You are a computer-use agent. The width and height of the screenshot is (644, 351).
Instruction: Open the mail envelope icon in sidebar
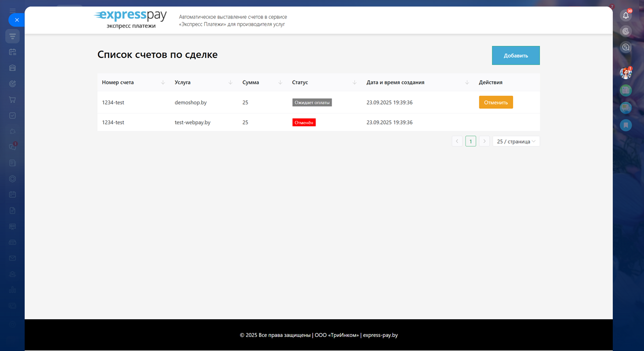13,258
